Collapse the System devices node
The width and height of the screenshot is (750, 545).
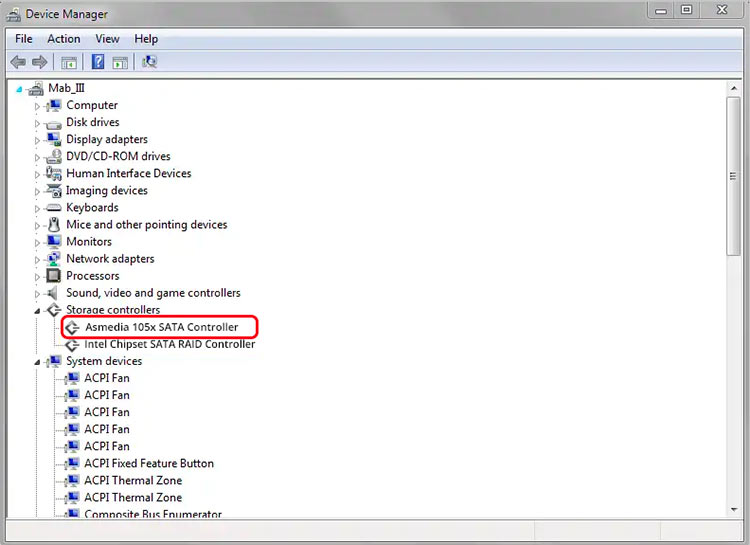click(37, 363)
